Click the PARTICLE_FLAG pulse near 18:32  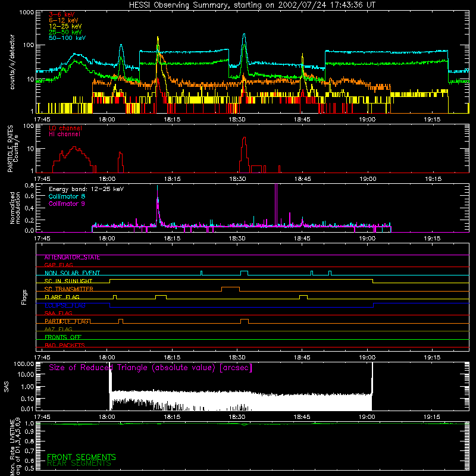click(245, 321)
